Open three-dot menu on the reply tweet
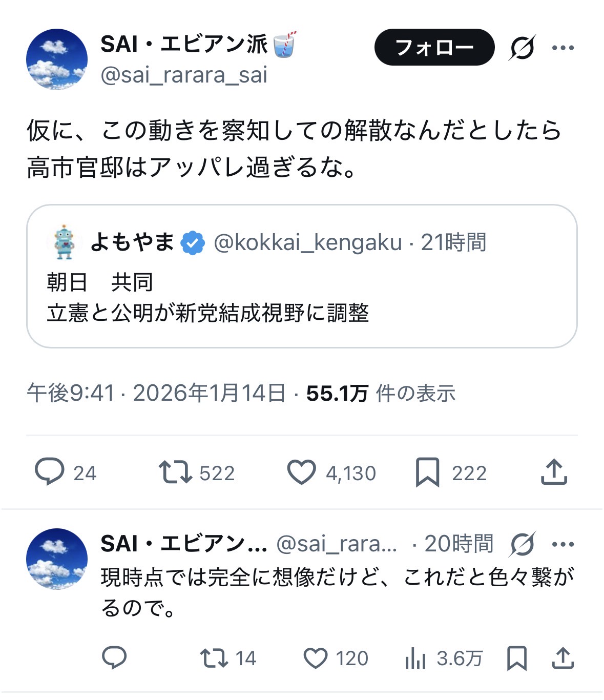Screen dimensions: 604x700 click(x=563, y=544)
